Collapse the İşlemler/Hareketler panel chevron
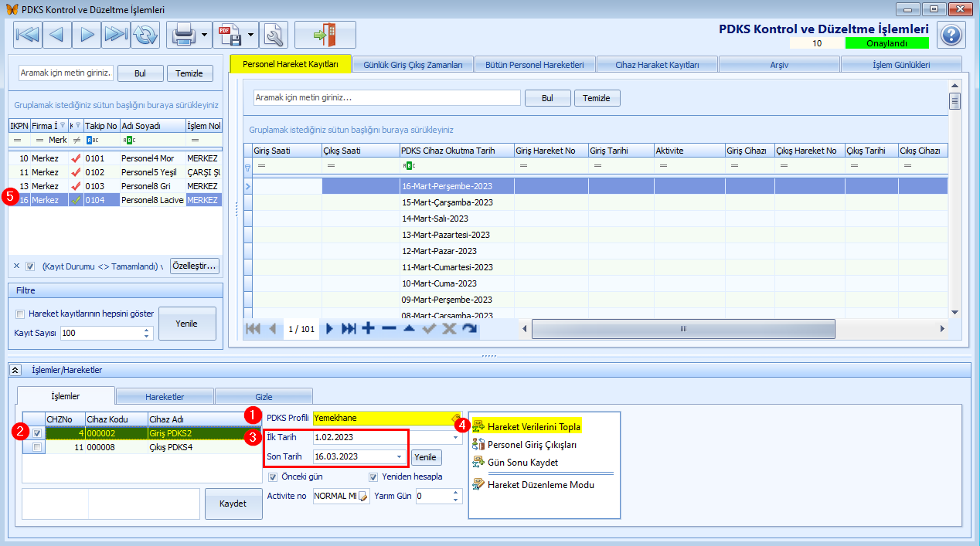 [15, 370]
